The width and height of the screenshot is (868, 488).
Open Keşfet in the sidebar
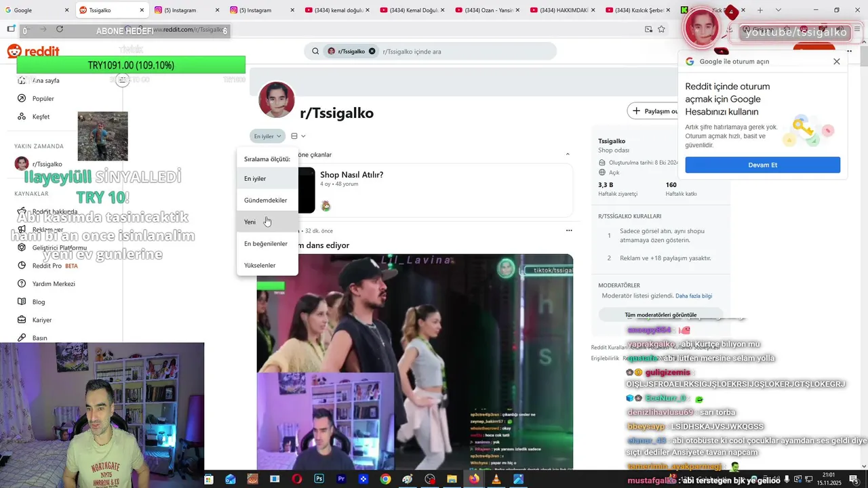click(x=41, y=117)
